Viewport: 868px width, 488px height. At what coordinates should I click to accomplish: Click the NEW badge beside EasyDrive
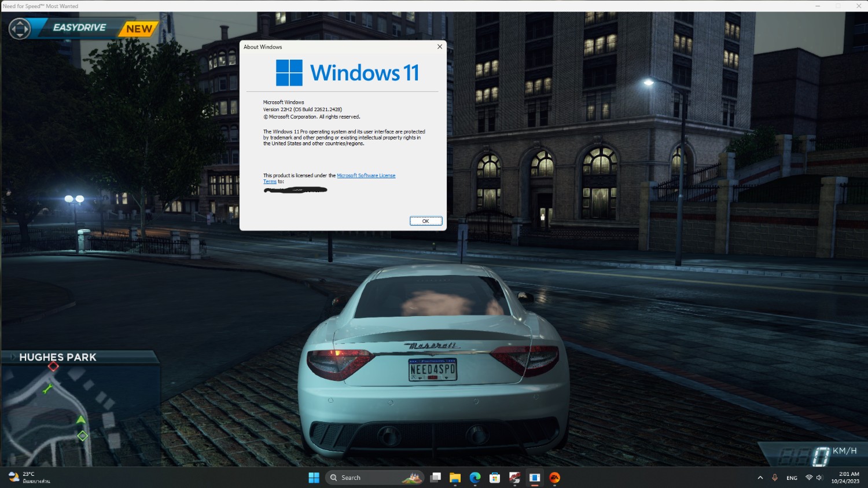139,29
